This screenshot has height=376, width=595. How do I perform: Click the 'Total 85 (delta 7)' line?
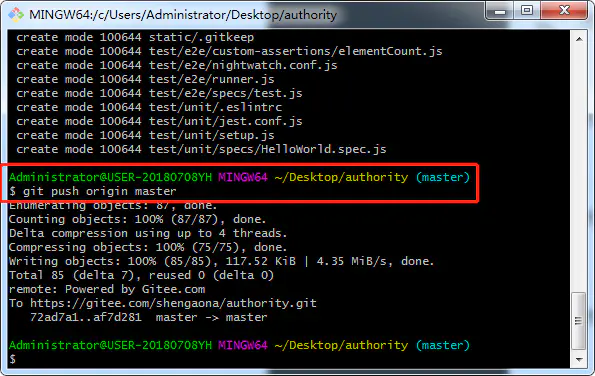point(141,275)
